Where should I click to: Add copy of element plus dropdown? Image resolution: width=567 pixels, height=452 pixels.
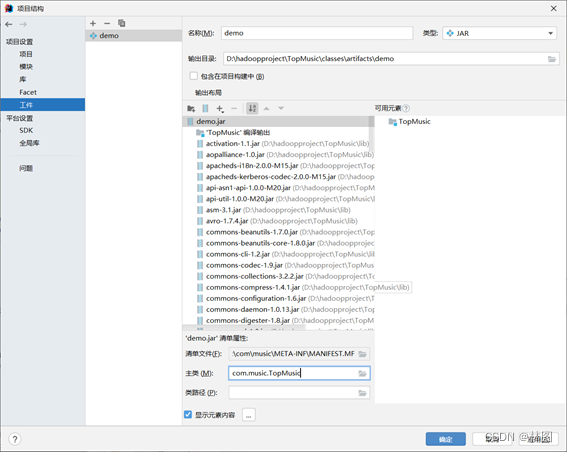click(x=220, y=108)
